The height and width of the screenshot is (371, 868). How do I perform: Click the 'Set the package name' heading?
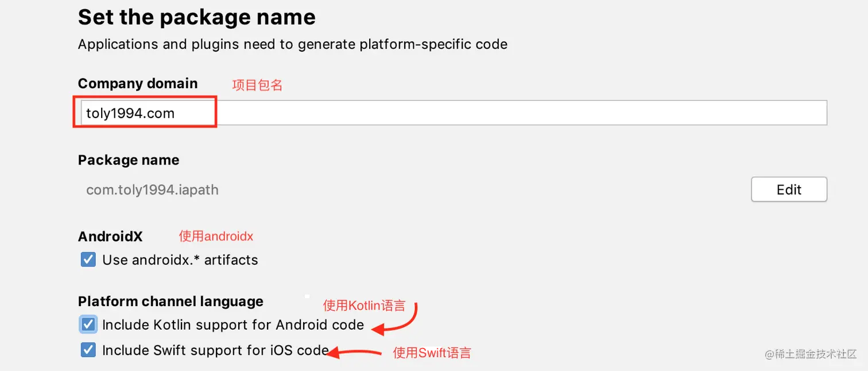[x=196, y=17]
